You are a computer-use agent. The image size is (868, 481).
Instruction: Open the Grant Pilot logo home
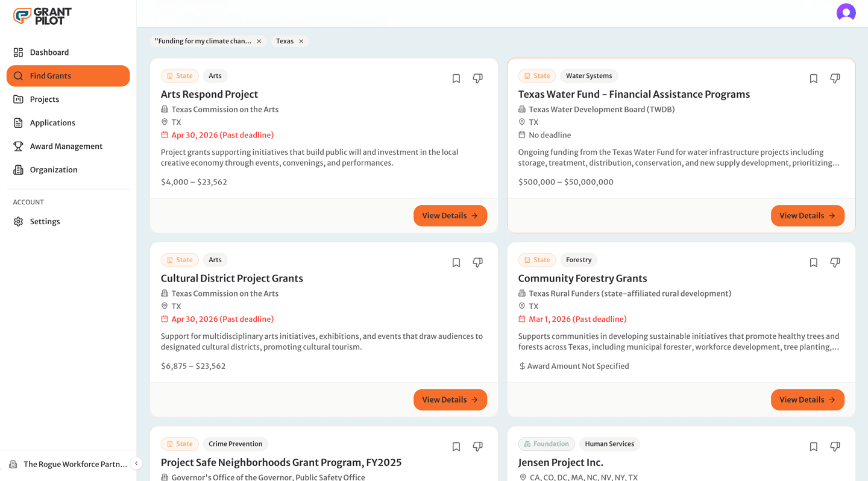42,16
